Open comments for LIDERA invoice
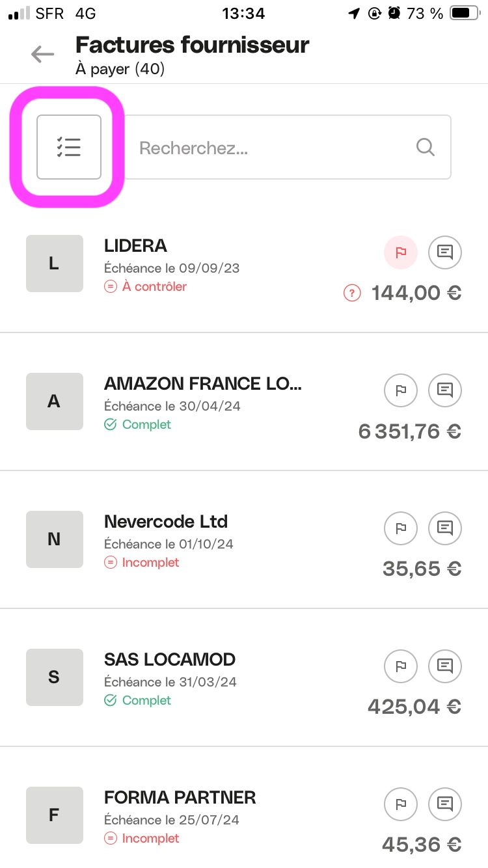 click(445, 252)
